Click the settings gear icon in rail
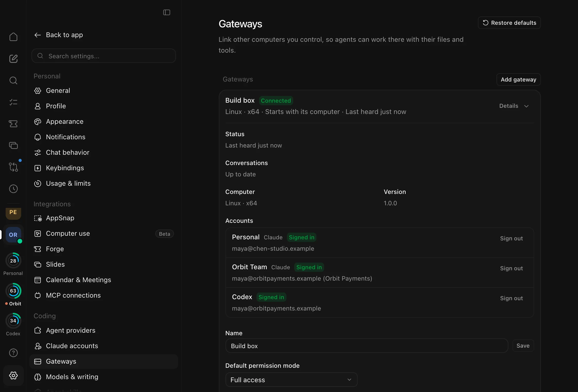The height and width of the screenshot is (392, 578). [13, 375]
